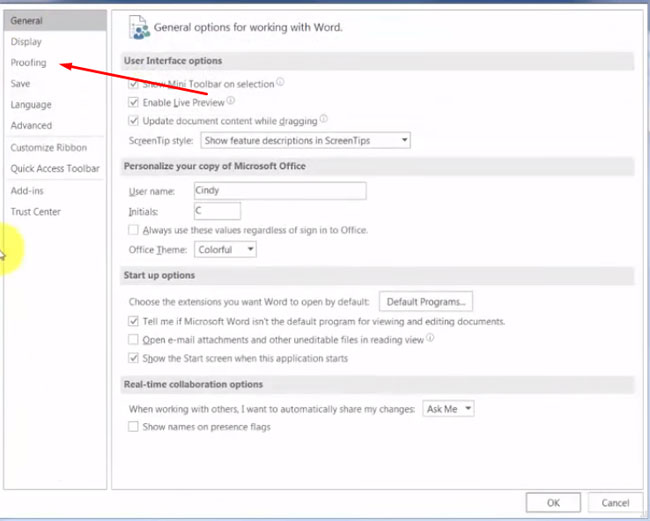The height and width of the screenshot is (521, 650).
Task: Click the Personalize your copy of Microsoft Office heading
Action: pos(215,166)
